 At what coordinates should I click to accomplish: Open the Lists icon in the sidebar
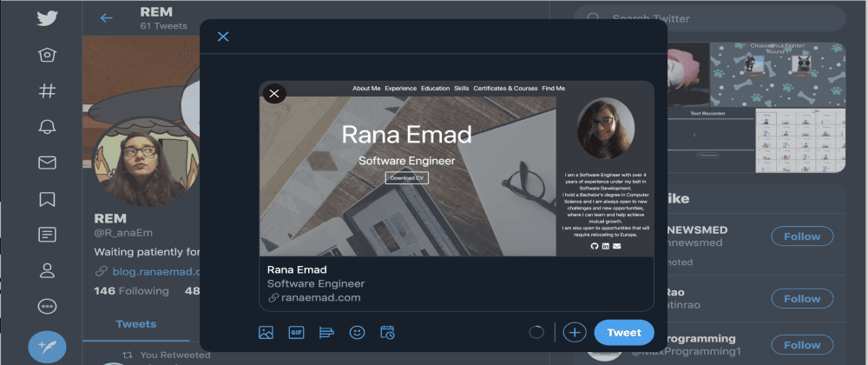48,235
